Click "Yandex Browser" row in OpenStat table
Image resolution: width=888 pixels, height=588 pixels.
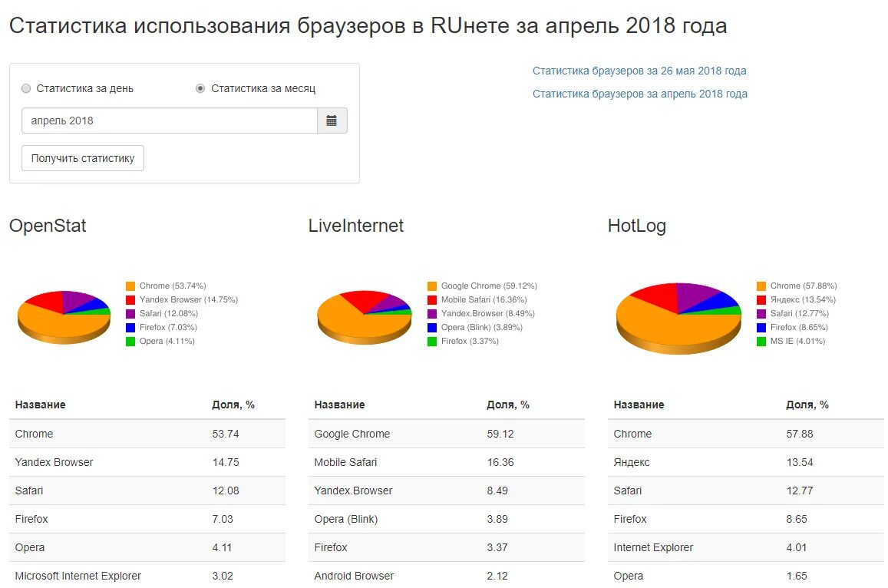pyautogui.click(x=147, y=462)
